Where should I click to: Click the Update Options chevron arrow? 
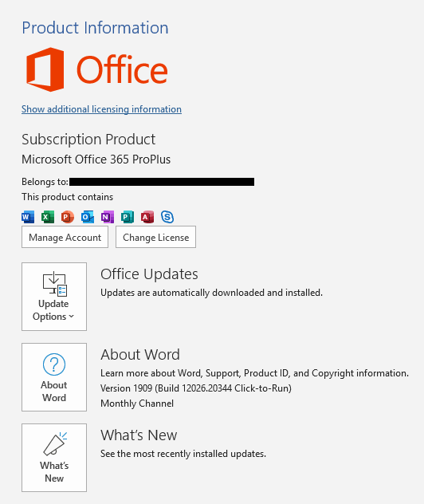(71, 317)
